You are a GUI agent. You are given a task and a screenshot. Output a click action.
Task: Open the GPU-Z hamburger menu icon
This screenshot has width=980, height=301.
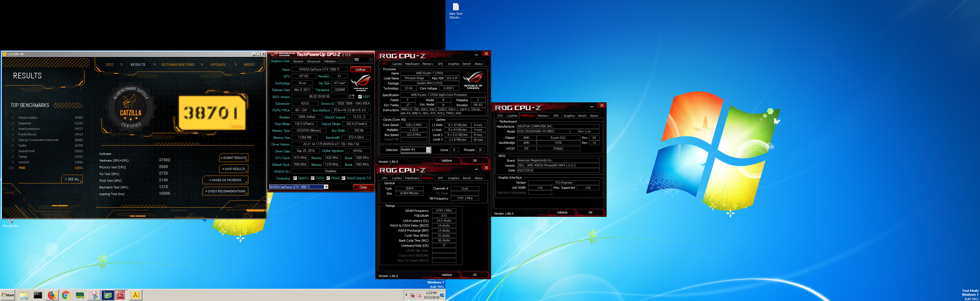point(371,60)
